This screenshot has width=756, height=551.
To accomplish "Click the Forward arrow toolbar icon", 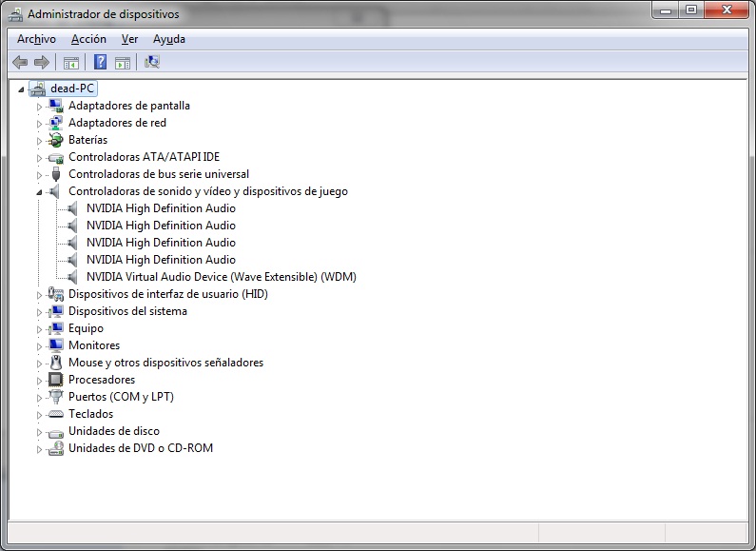I will point(42,62).
